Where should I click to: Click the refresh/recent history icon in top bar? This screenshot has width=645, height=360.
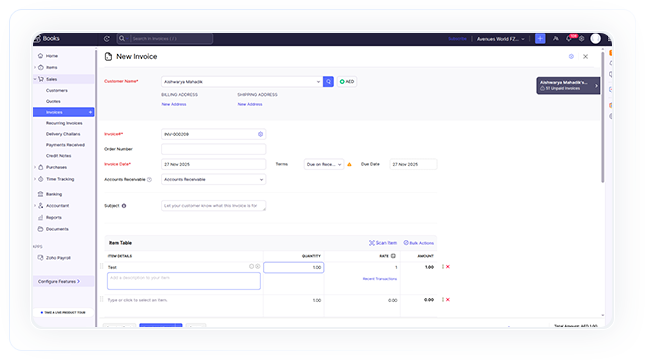coord(107,39)
